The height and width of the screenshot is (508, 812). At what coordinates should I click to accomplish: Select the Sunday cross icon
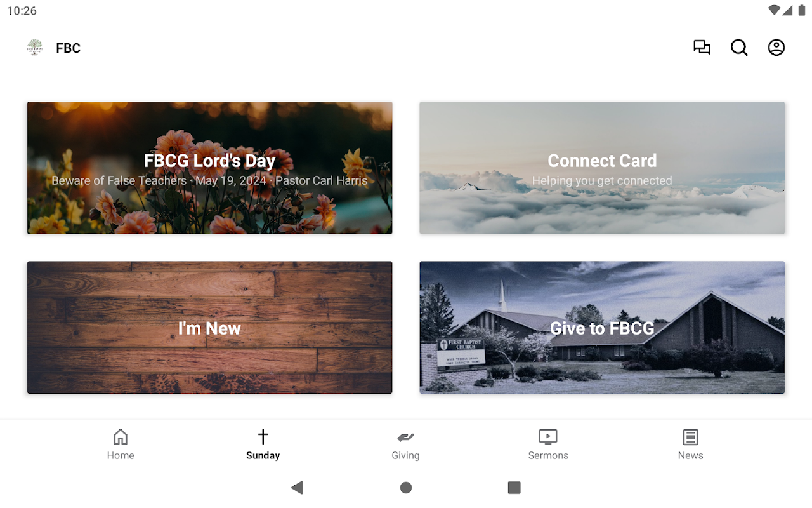[263, 437]
